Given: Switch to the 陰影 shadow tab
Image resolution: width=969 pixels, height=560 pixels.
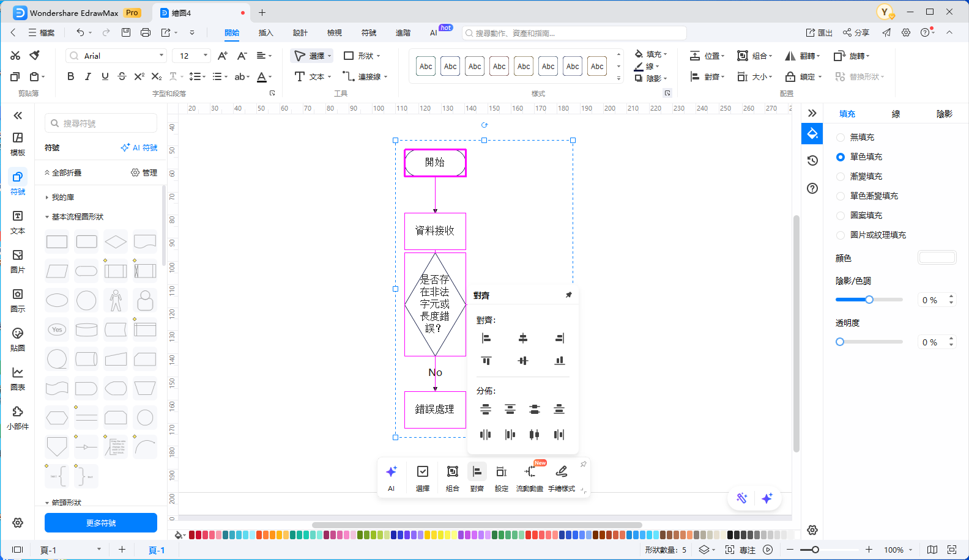Looking at the screenshot, I should pyautogui.click(x=944, y=114).
